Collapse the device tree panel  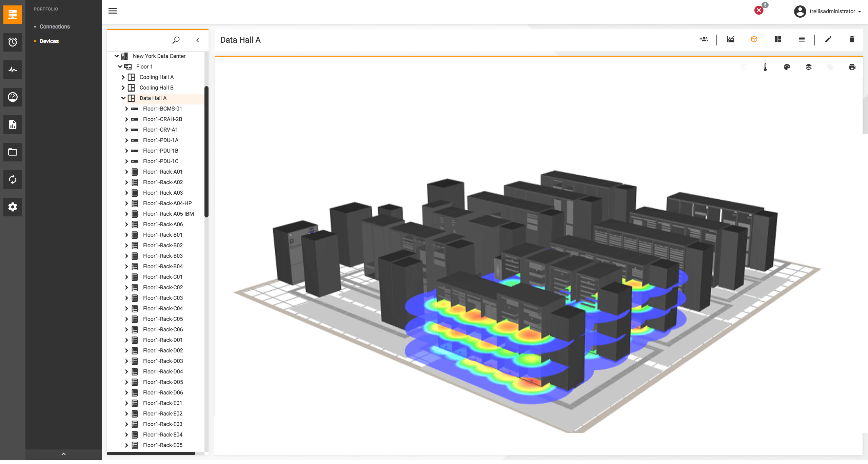(198, 40)
